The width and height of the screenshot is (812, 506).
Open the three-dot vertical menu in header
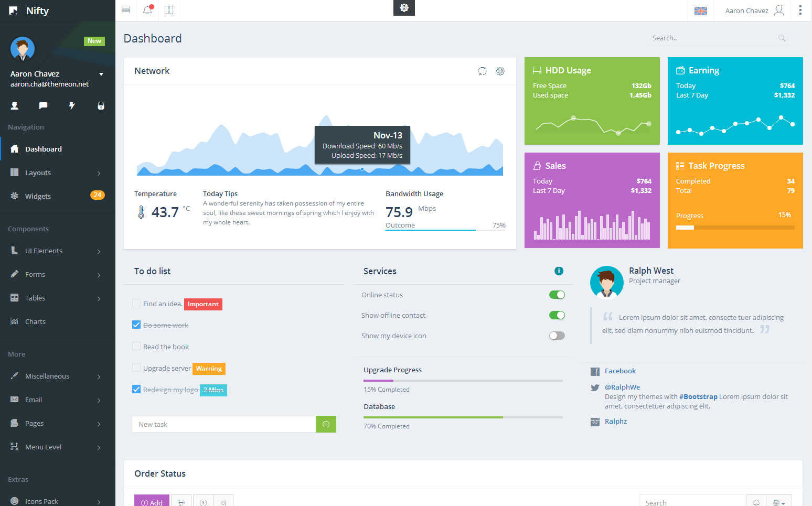click(x=800, y=10)
